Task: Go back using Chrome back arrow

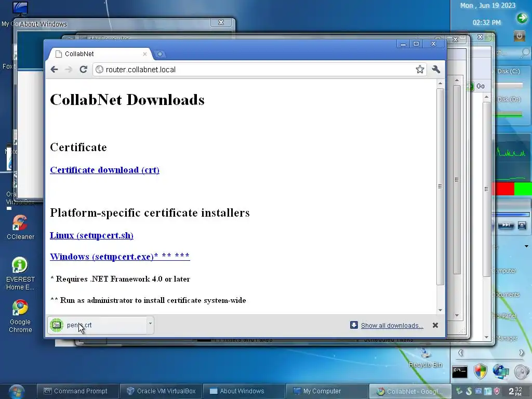Action: 54,70
